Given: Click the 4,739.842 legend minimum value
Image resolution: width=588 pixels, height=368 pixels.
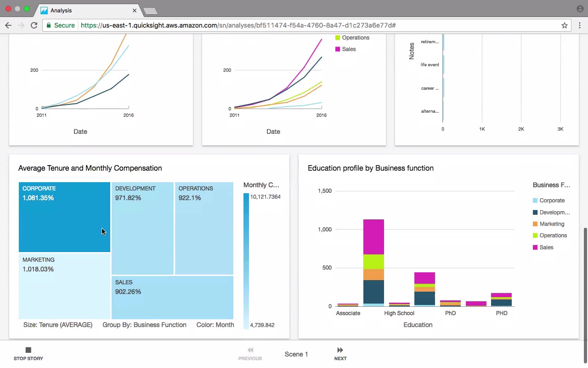Looking at the screenshot, I should 262,325.
